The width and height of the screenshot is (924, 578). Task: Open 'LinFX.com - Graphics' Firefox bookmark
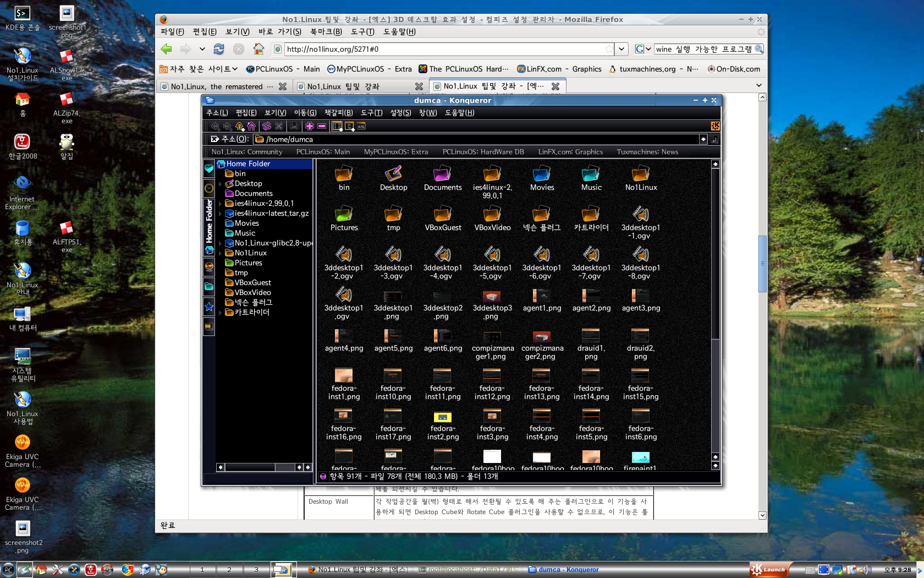pos(559,69)
